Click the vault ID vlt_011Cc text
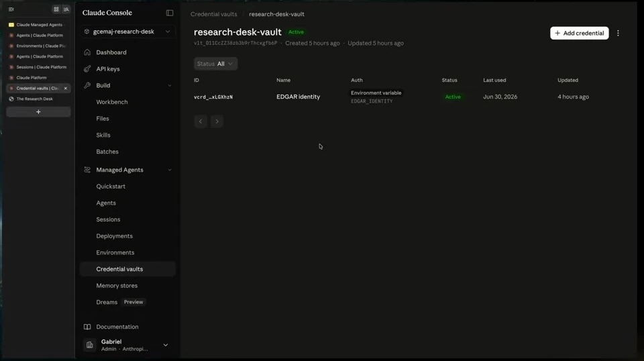Screen dimensions: 644x361 click(235, 43)
